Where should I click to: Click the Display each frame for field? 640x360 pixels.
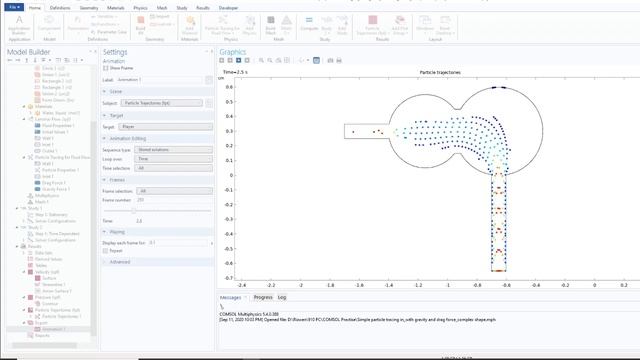178,243
